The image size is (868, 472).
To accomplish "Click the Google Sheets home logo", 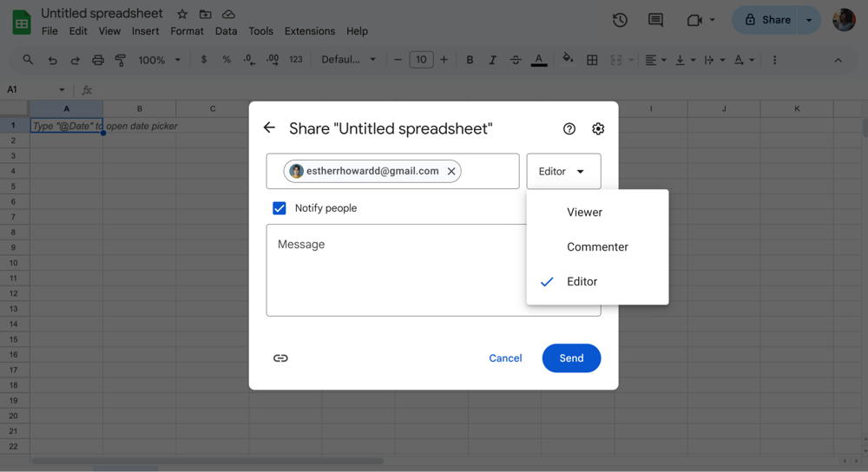I will click(21, 22).
